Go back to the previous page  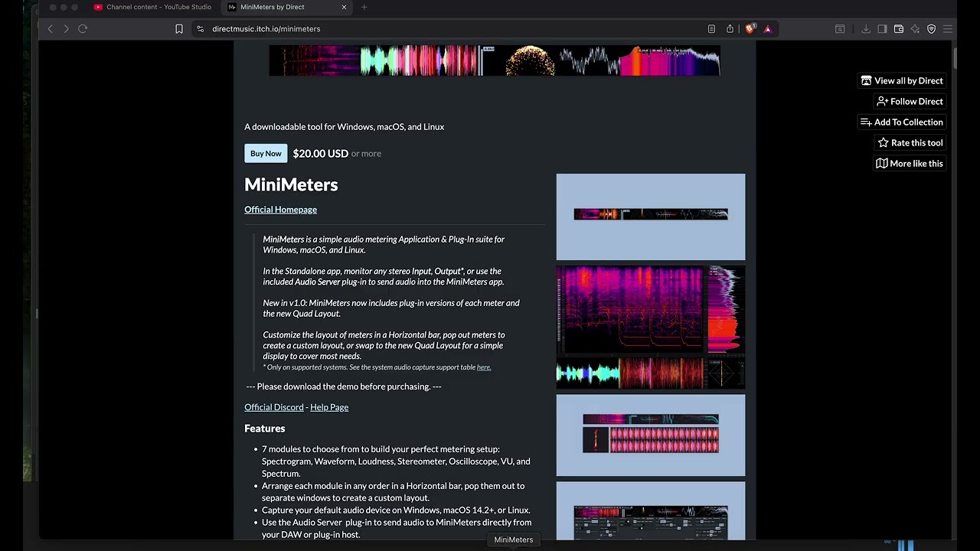tap(51, 29)
